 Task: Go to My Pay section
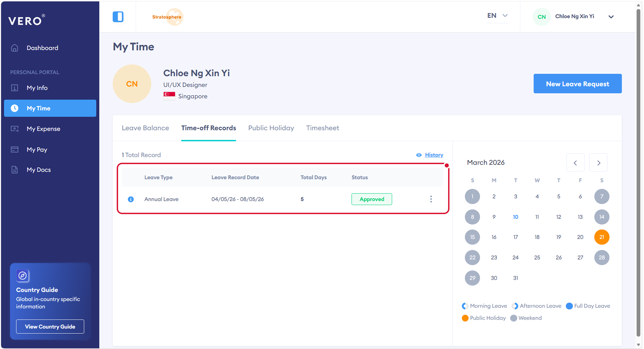pos(37,150)
